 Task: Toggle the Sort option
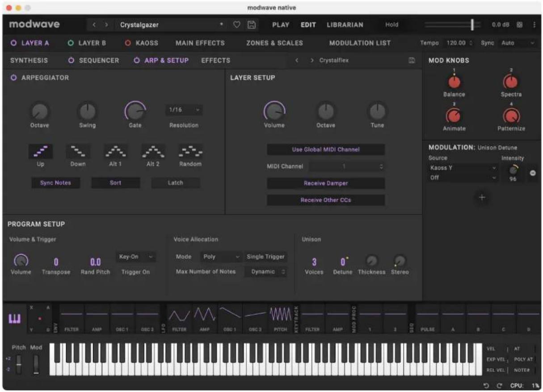click(116, 183)
